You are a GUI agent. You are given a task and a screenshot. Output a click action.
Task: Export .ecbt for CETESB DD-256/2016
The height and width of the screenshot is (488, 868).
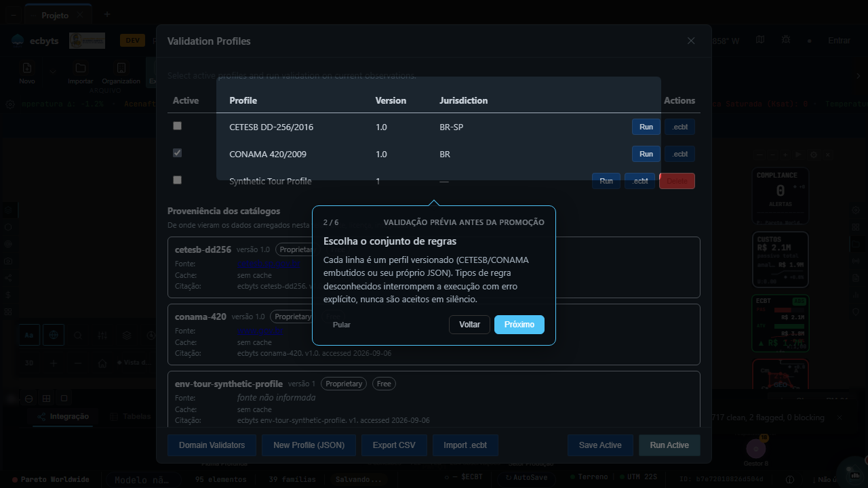(679, 127)
